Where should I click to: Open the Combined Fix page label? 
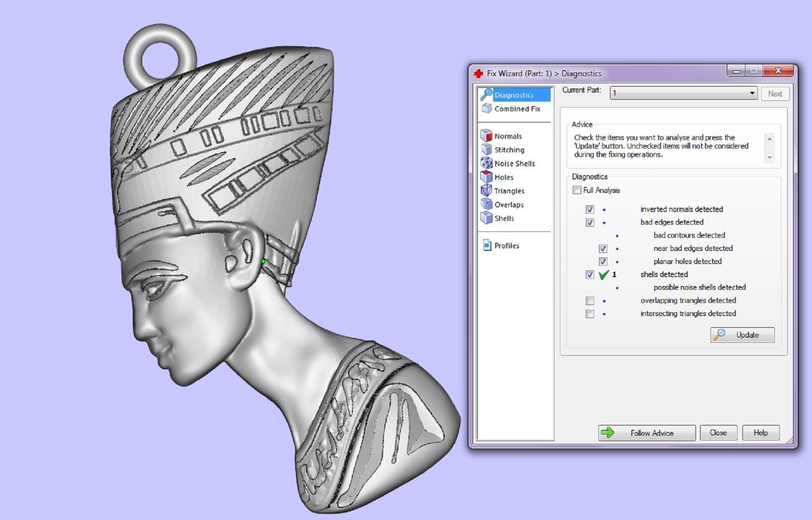517,109
